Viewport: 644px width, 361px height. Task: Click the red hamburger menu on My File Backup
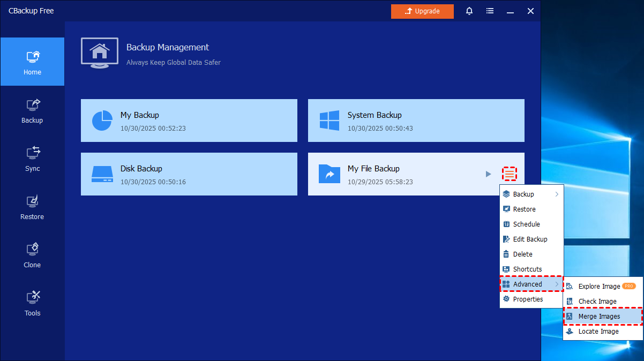click(x=510, y=174)
